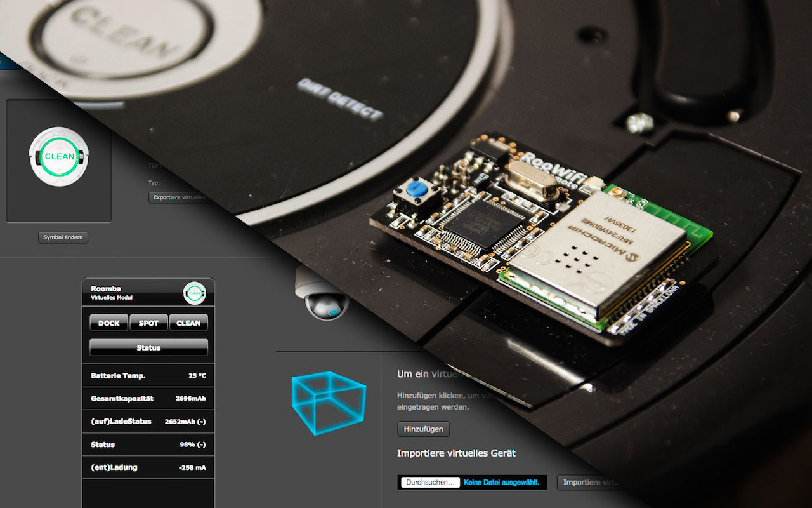Click the Gesamtkapazität value 2696mAh
812x508 pixels.
click(x=190, y=399)
